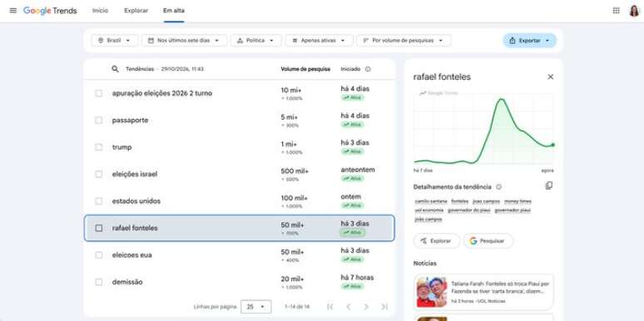644x321 pixels.
Task: Click the Google Trends logo
Action: 50,11
